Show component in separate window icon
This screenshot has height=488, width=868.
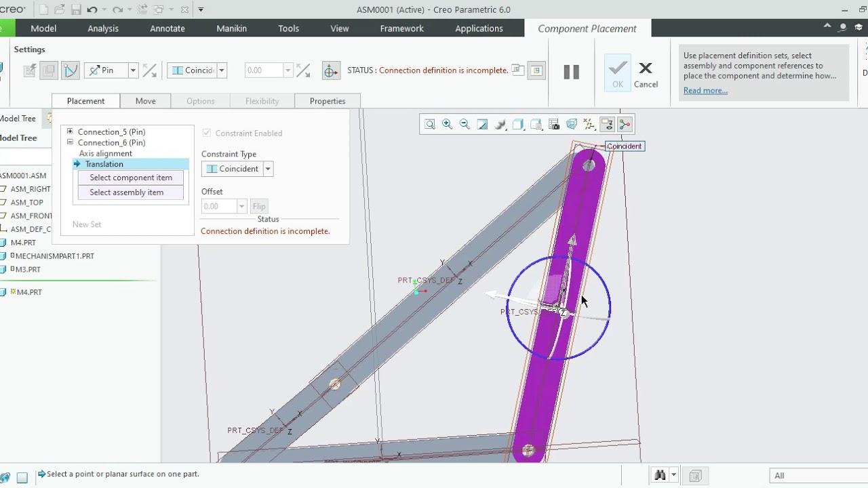(517, 70)
